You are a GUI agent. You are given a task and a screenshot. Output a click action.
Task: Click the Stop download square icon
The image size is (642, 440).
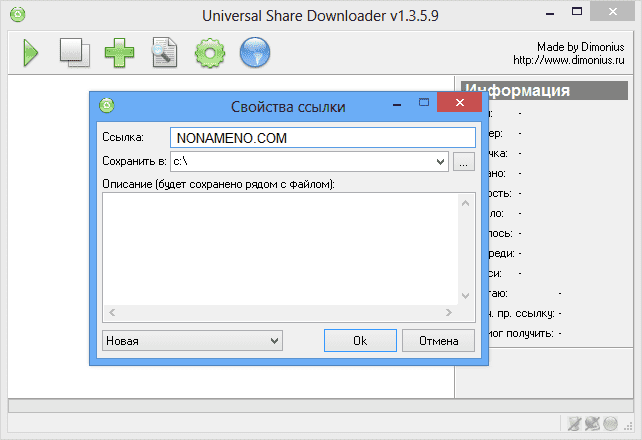[74, 52]
